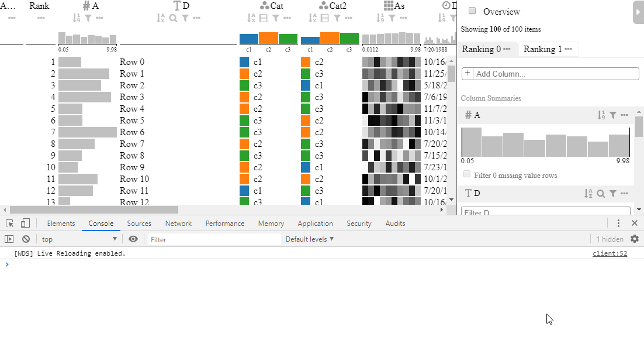Screen dimensions: 644x354
Task: Enable the Overview checkbox
Action: (472, 10)
